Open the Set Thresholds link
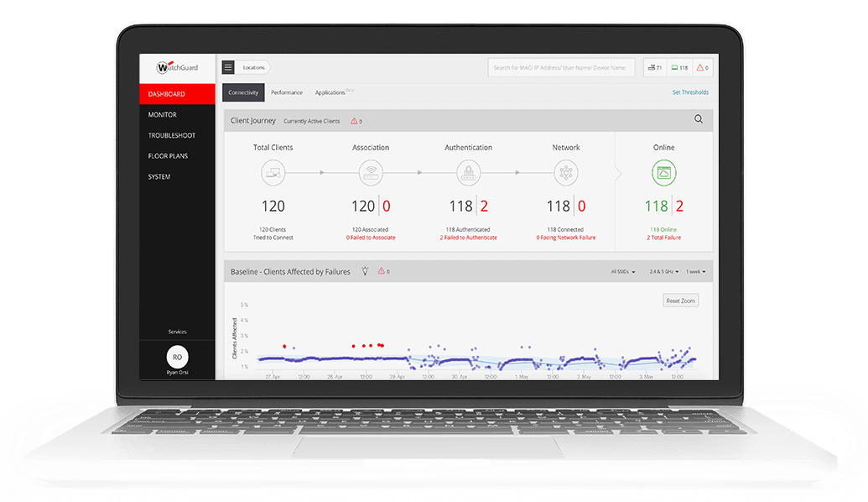The image size is (868, 502). (x=690, y=92)
